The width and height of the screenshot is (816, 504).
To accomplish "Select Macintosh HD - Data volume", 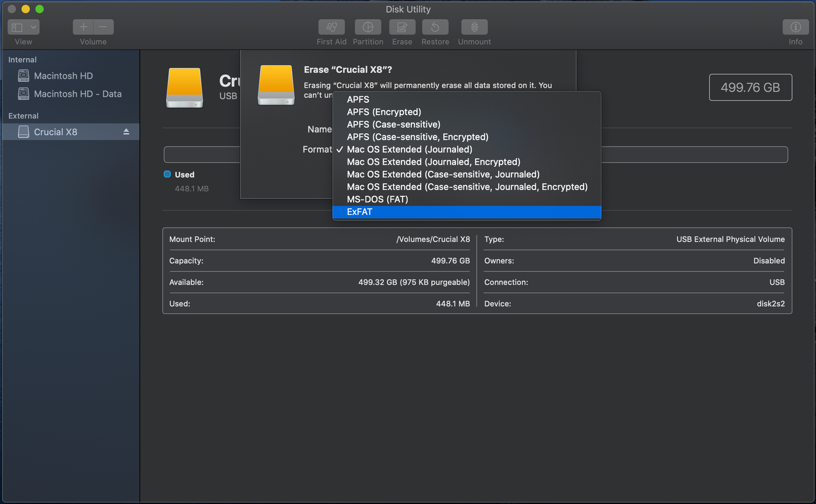I will 78,94.
